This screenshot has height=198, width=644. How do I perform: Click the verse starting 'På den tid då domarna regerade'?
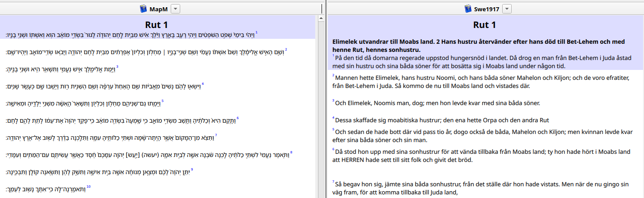pyautogui.click(x=481, y=62)
